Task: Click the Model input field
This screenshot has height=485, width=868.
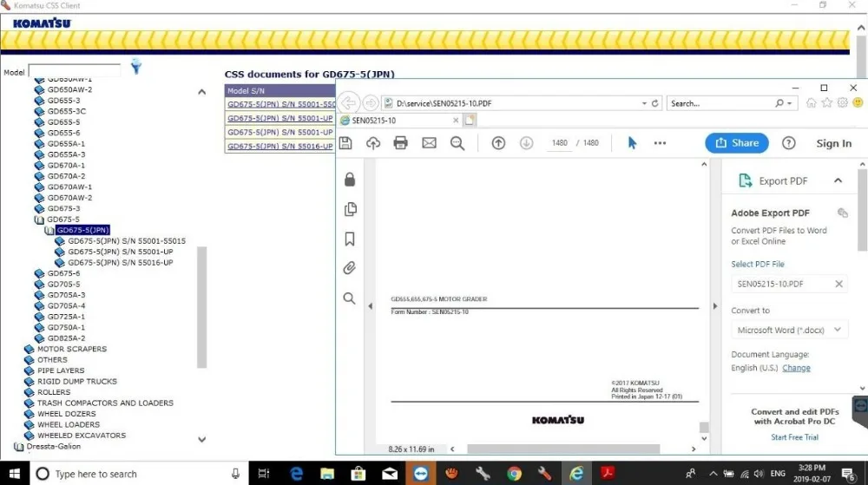Action: [x=74, y=71]
